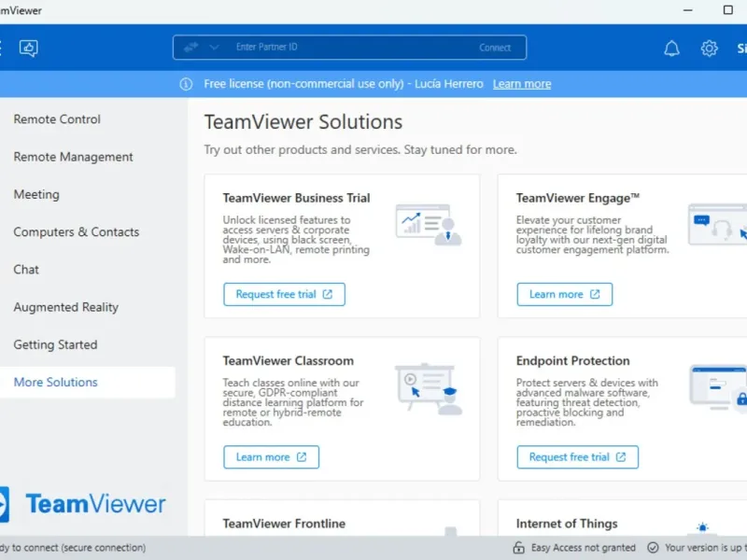Viewport: 747px width, 560px height.
Task: Request free trial for Endpoint Protection
Action: pyautogui.click(x=577, y=457)
